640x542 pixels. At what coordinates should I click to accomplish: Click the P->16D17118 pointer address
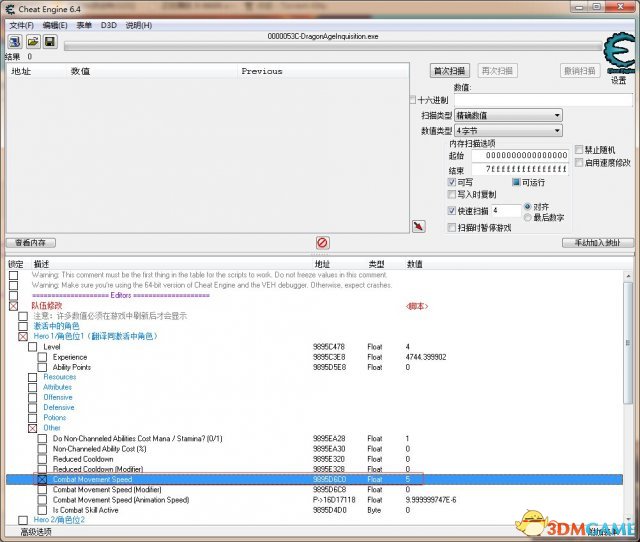[x=334, y=500]
